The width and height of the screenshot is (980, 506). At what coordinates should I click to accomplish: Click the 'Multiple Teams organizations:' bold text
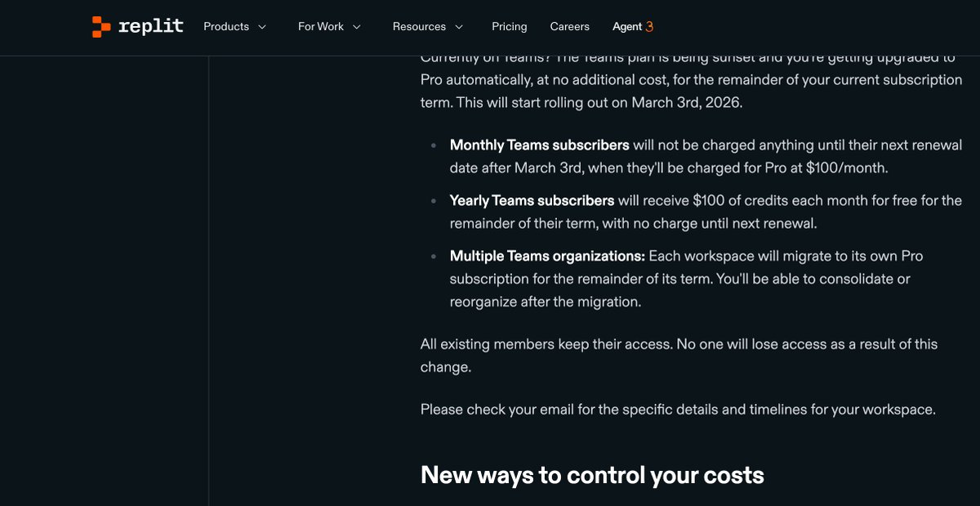(x=547, y=256)
